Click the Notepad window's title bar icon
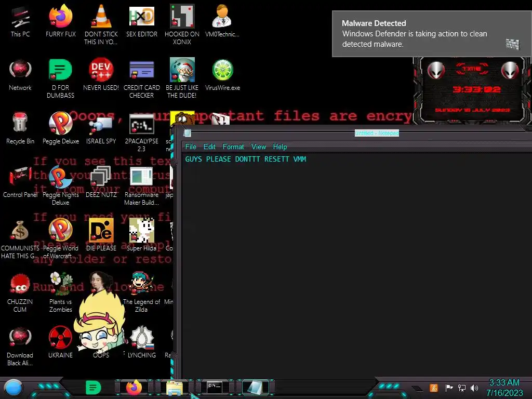The height and width of the screenshot is (399, 532). (187, 133)
